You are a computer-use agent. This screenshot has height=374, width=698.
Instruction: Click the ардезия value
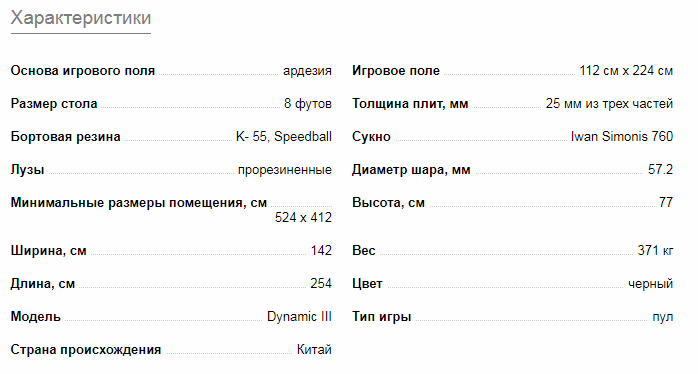pos(307,71)
